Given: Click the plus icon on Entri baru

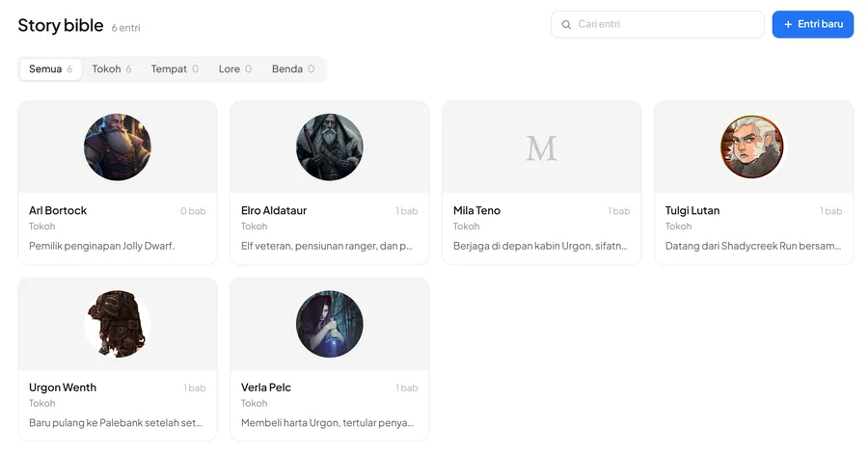Looking at the screenshot, I should 788,24.
